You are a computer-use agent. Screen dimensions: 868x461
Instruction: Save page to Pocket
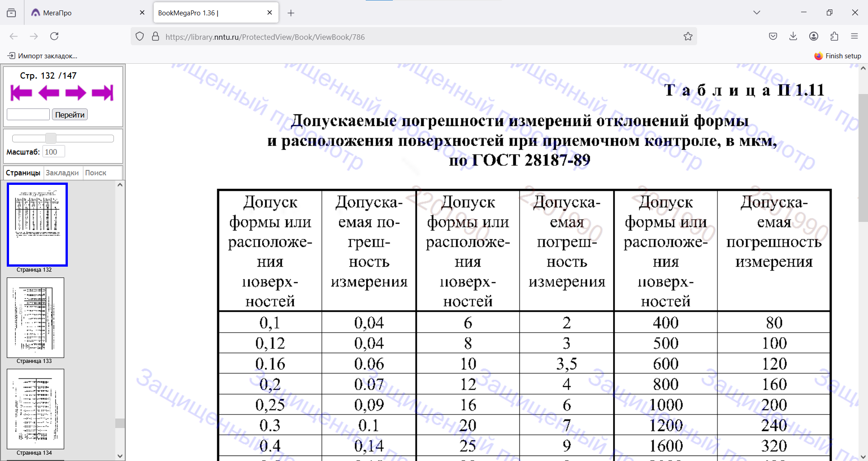pos(773,36)
